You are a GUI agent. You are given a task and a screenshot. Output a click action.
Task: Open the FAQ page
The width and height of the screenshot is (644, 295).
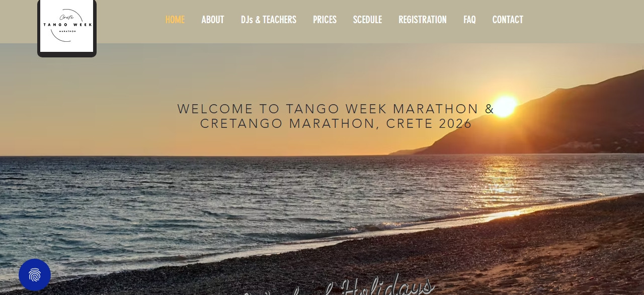tap(469, 20)
